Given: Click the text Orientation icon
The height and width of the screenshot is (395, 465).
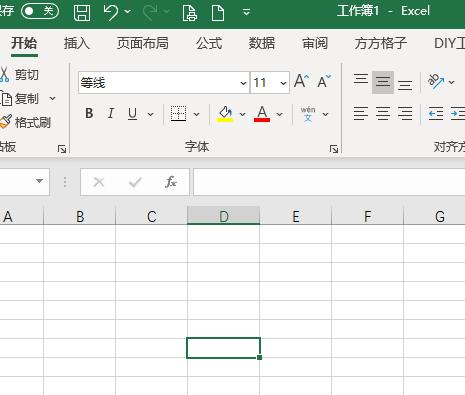Looking at the screenshot, I should [436, 82].
